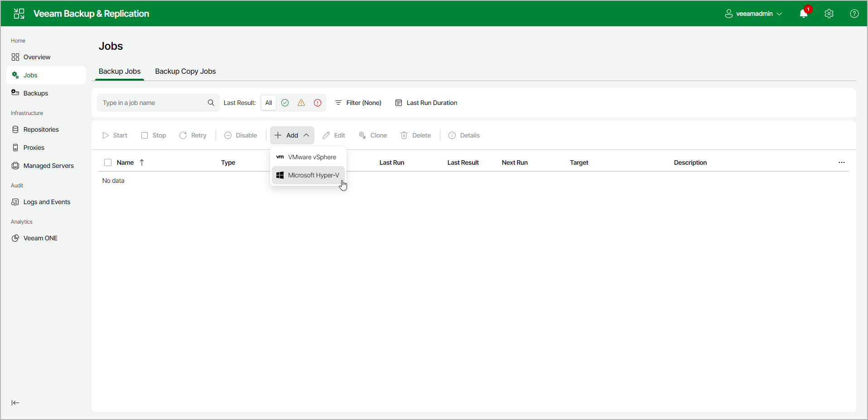The image size is (868, 420).
Task: Expand the veeamadmin user dropdown
Action: [x=753, y=14]
